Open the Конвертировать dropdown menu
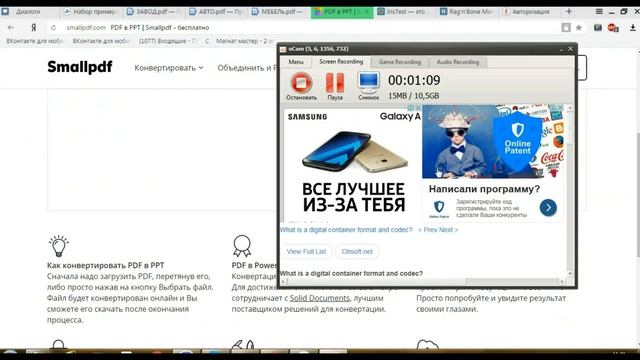640x360 pixels. 169,68
